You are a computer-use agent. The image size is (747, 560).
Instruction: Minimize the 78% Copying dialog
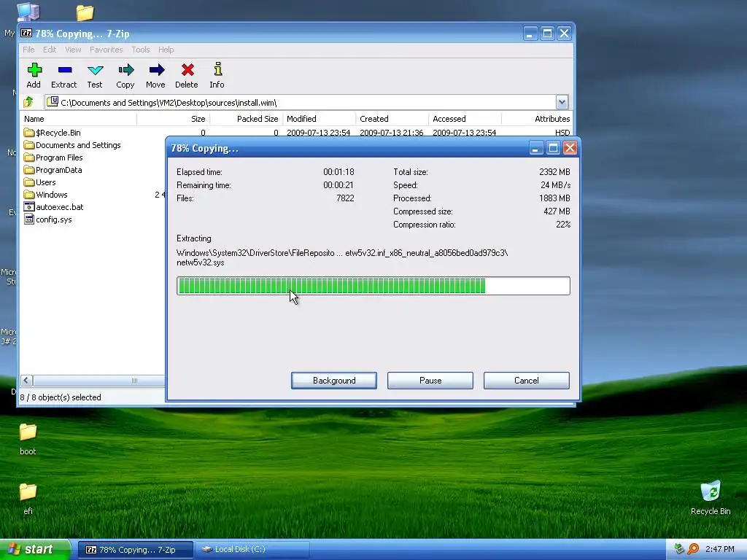pos(536,148)
